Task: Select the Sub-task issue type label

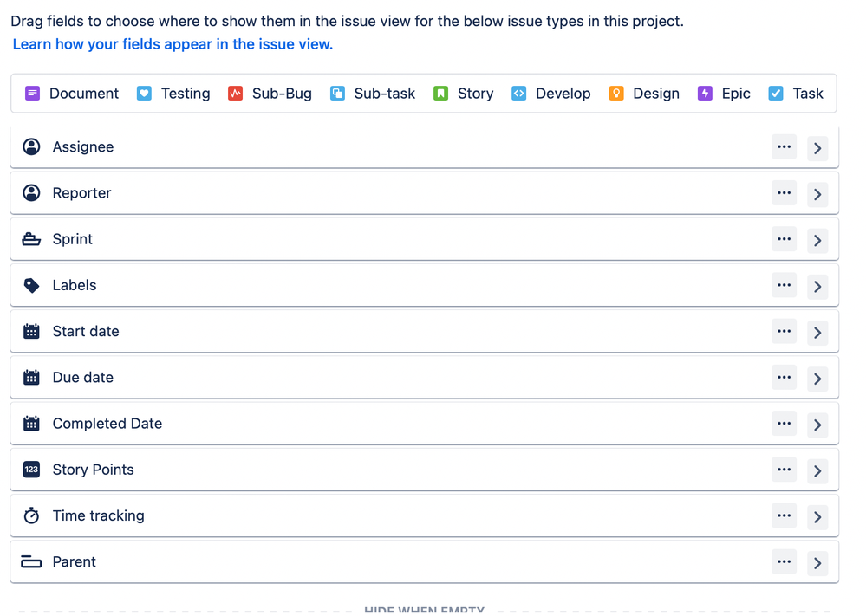Action: [x=384, y=94]
